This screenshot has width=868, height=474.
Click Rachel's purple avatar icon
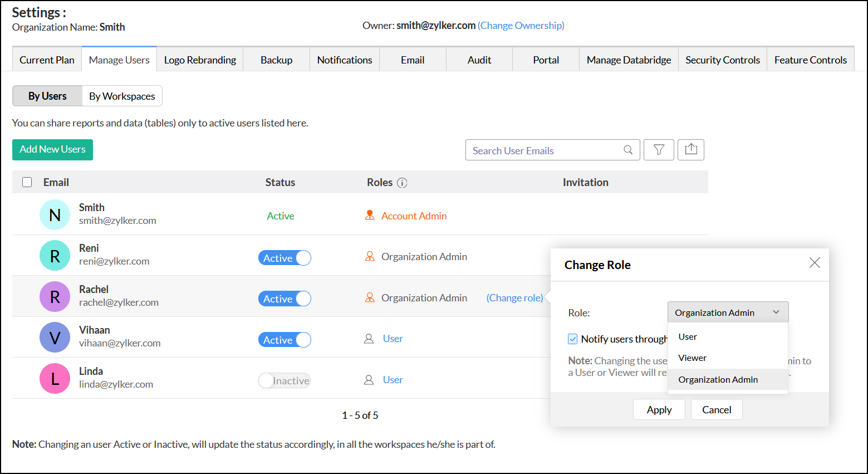[x=55, y=297]
